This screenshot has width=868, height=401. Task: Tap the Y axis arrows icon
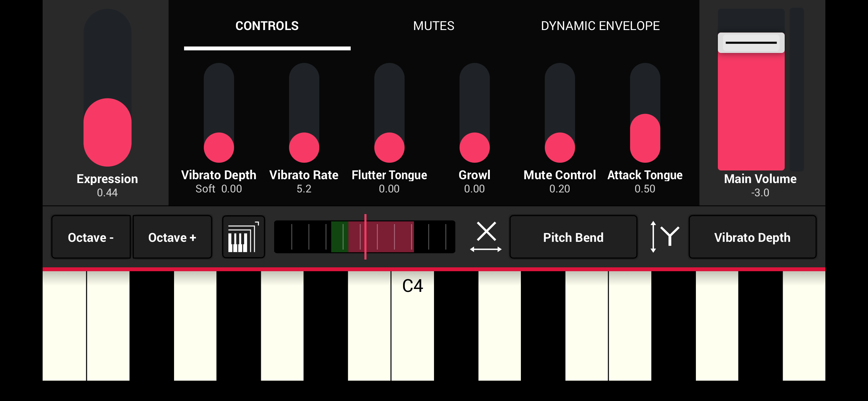click(665, 237)
